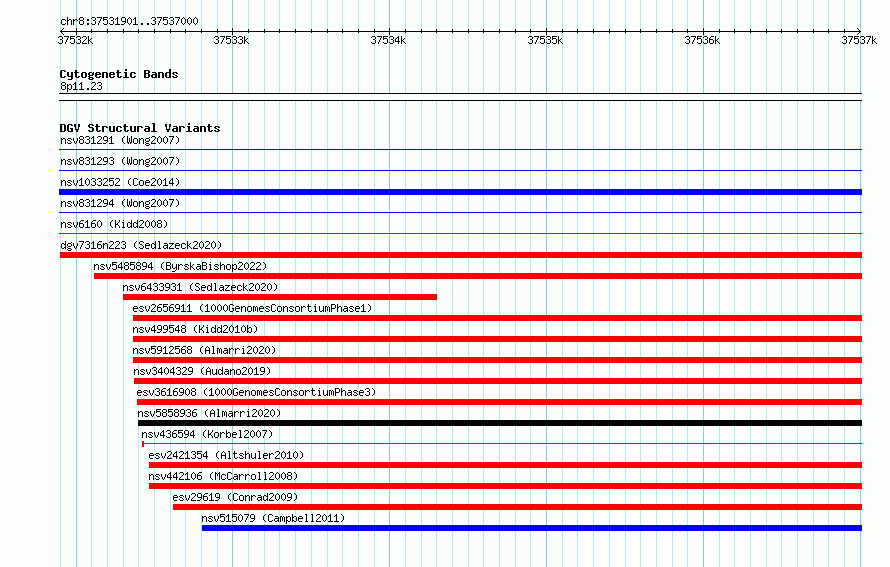Open the nsv6433931 (Sedlazeck2020) label
The image size is (890, 567).
point(200,287)
